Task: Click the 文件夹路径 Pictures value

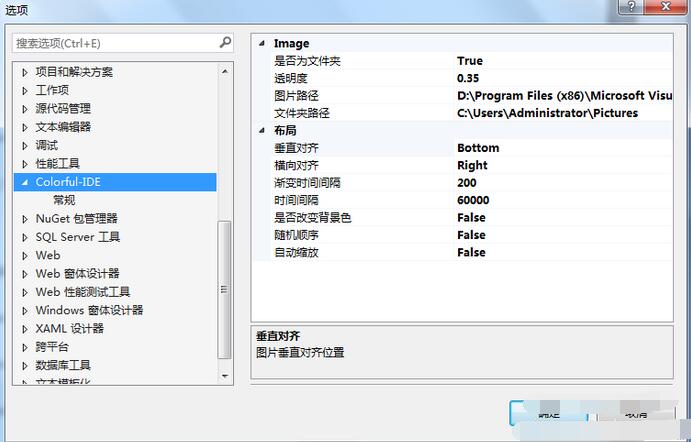Action: tap(564, 113)
